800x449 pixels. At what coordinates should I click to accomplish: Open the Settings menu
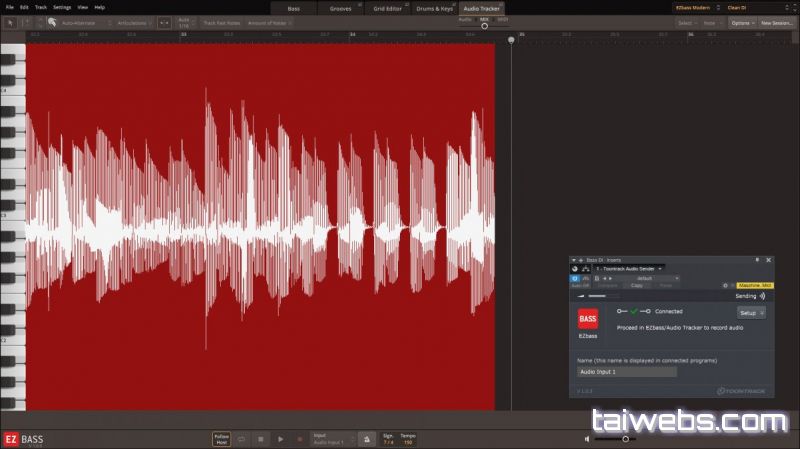click(61, 7)
